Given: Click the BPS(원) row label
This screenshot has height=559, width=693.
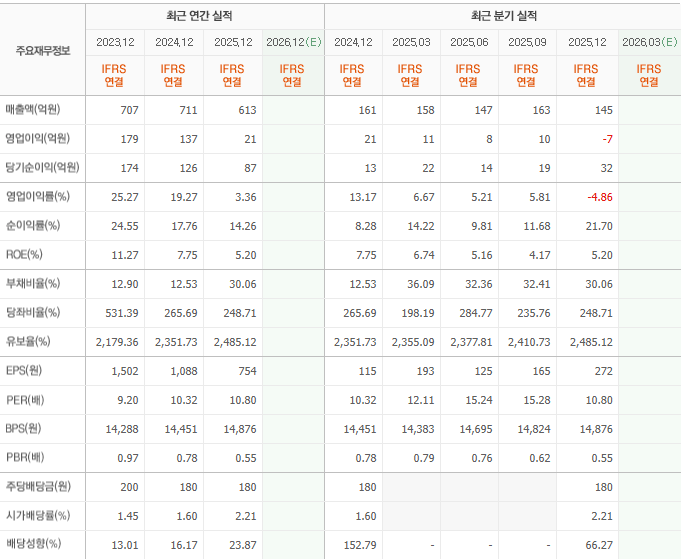Looking at the screenshot, I should (23, 429).
